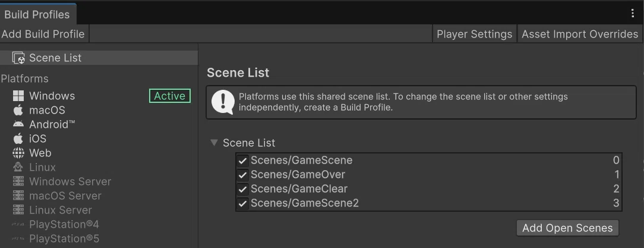The width and height of the screenshot is (644, 248).
Task: Click the Scene List sidebar icon
Action: (x=19, y=58)
